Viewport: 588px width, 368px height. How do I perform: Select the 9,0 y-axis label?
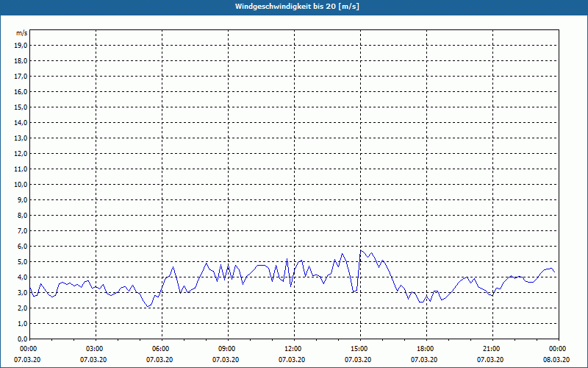[23, 199]
